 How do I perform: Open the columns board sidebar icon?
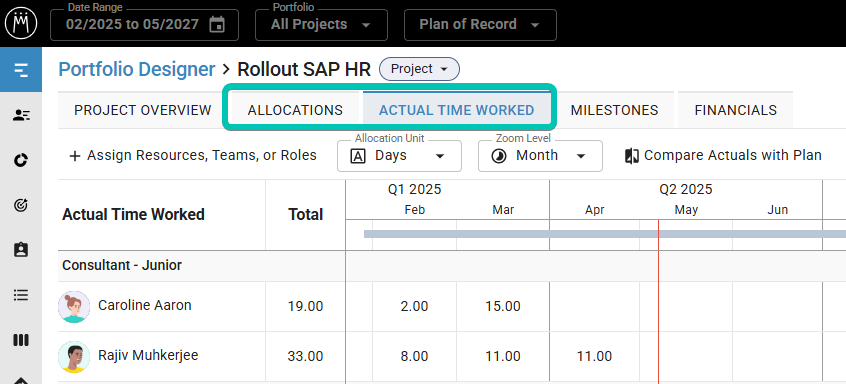pyautogui.click(x=21, y=340)
